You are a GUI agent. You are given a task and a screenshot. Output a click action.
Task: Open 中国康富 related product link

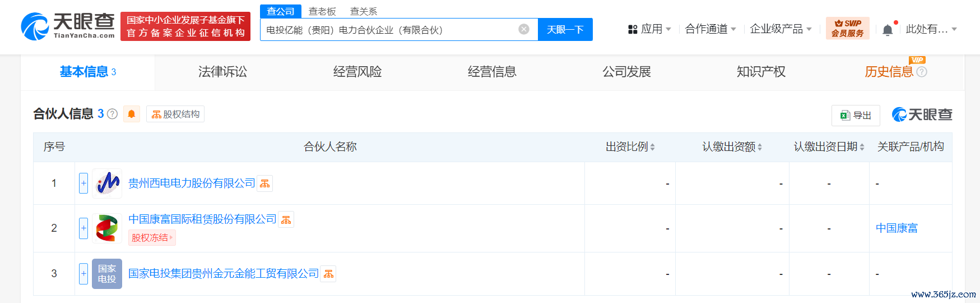(x=897, y=228)
